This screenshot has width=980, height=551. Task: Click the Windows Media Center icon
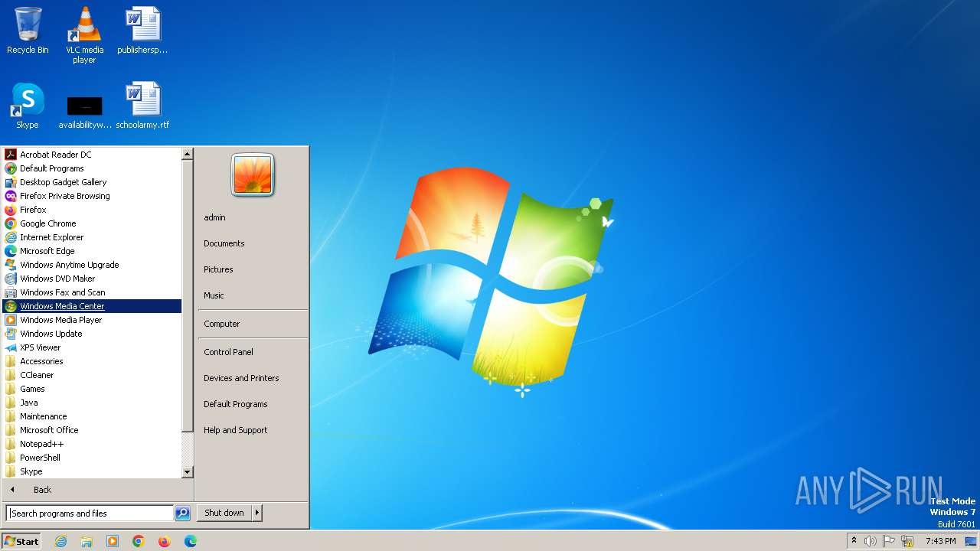(x=11, y=306)
